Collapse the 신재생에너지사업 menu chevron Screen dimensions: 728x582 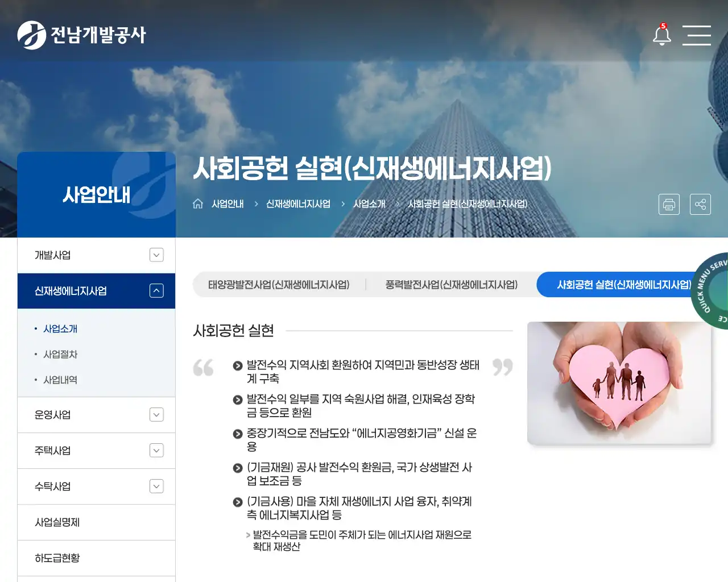156,291
